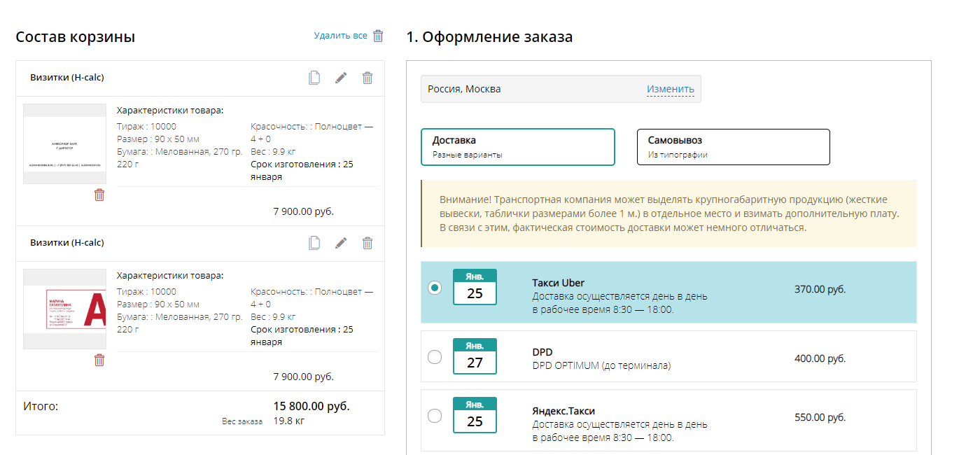This screenshot has width=980, height=455.
Task: Select Такси Uber delivery option
Action: [435, 288]
